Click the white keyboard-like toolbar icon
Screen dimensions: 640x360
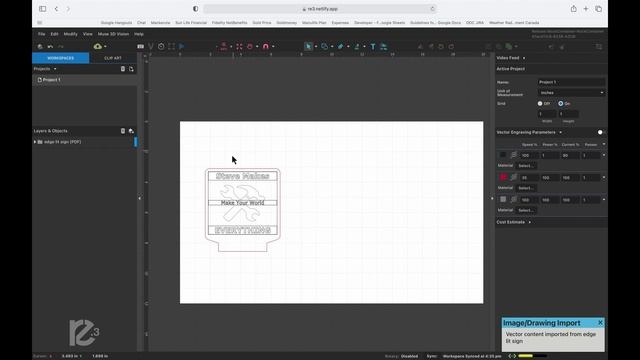click(140, 47)
